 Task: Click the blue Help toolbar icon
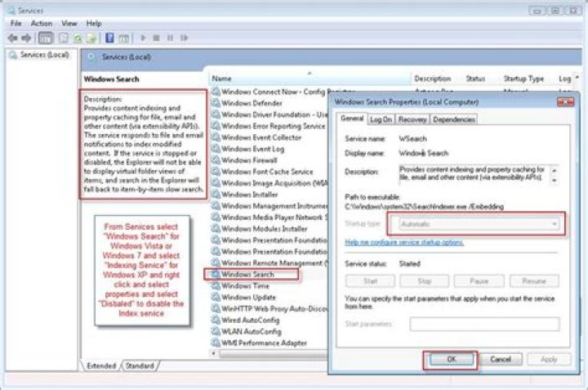click(x=109, y=38)
